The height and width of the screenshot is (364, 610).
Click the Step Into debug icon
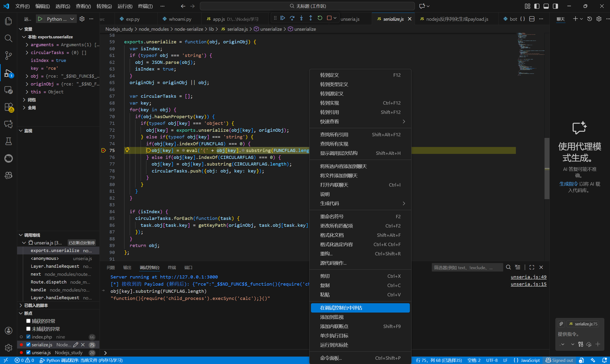click(x=301, y=18)
